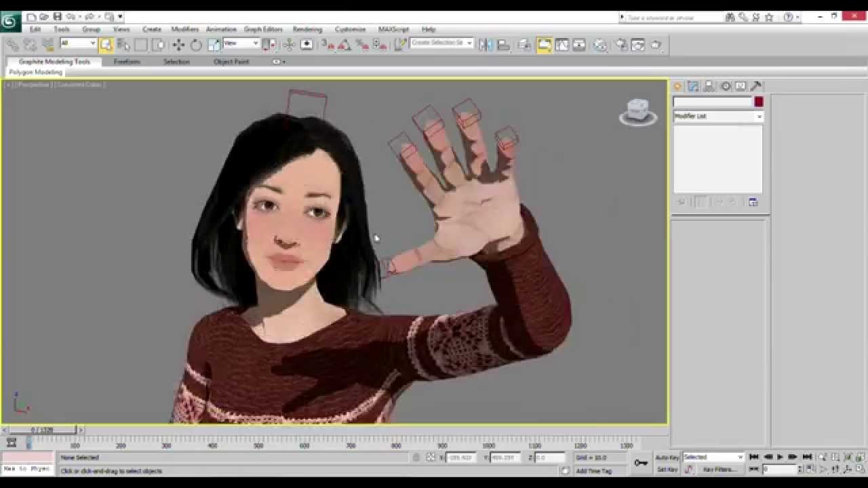The width and height of the screenshot is (868, 488).
Task: Click the ViewCube in the viewport
Action: point(638,111)
